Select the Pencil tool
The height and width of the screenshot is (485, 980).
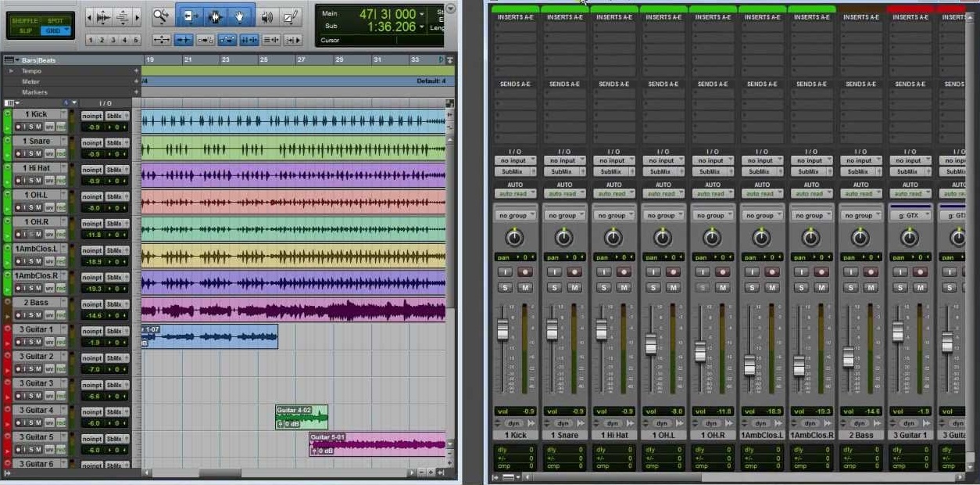(x=290, y=16)
